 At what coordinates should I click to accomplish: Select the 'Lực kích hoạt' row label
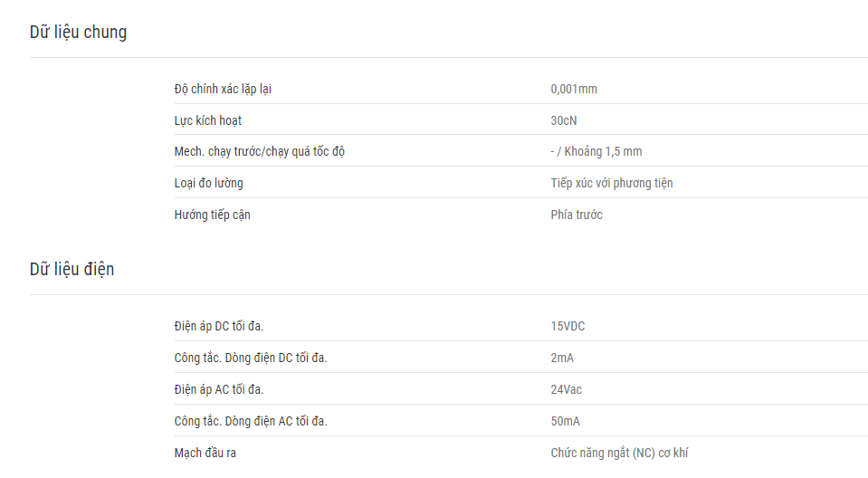click(x=207, y=120)
